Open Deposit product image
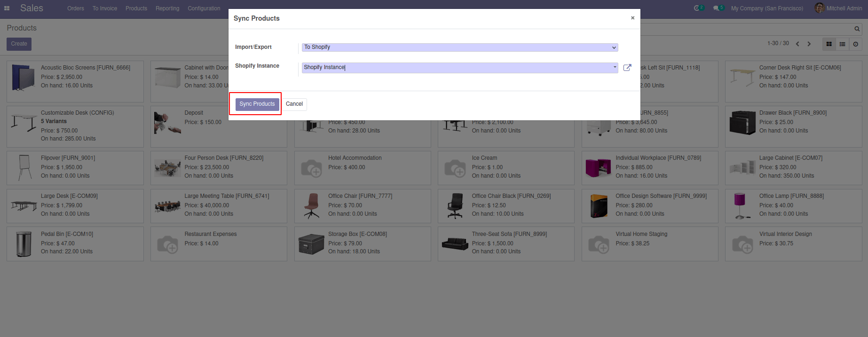Viewport: 868px width, 337px height. point(167,122)
